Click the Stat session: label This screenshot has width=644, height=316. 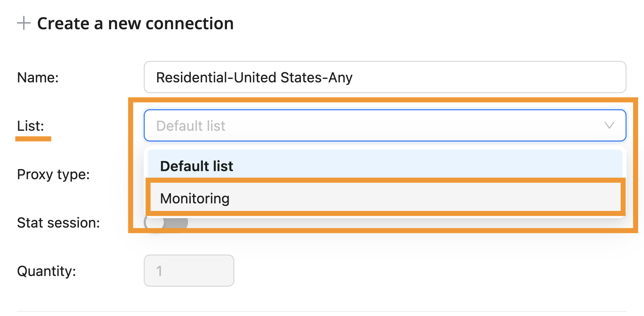point(58,223)
